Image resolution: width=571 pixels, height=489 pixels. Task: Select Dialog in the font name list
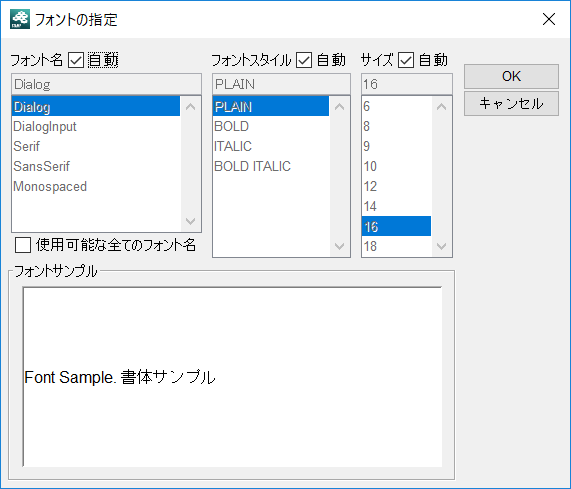point(96,107)
